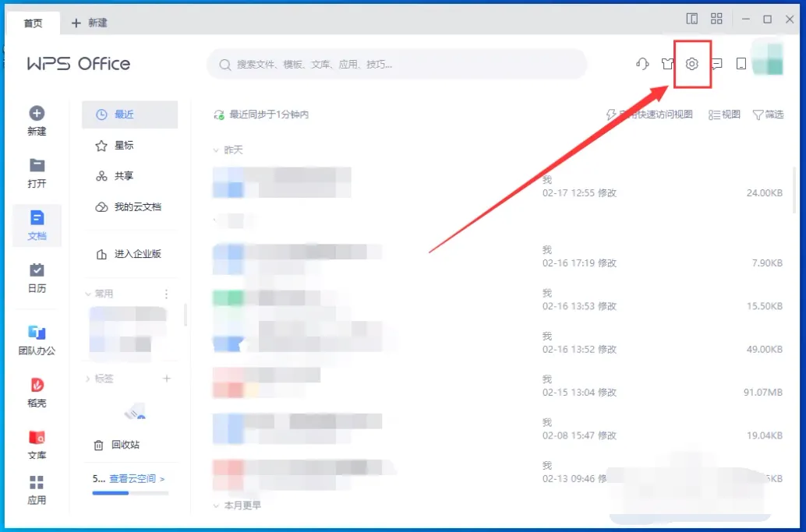
Task: Click the mobile phone icon in header
Action: 741,64
